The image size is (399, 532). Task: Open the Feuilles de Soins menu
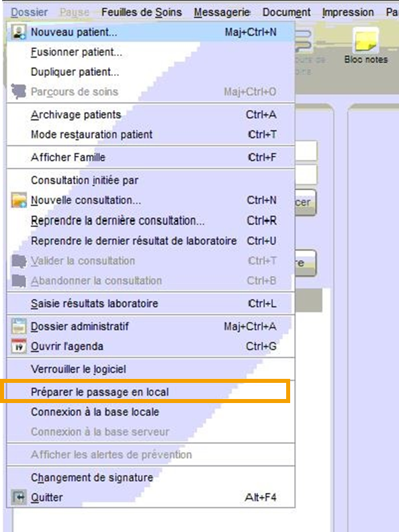click(x=142, y=12)
